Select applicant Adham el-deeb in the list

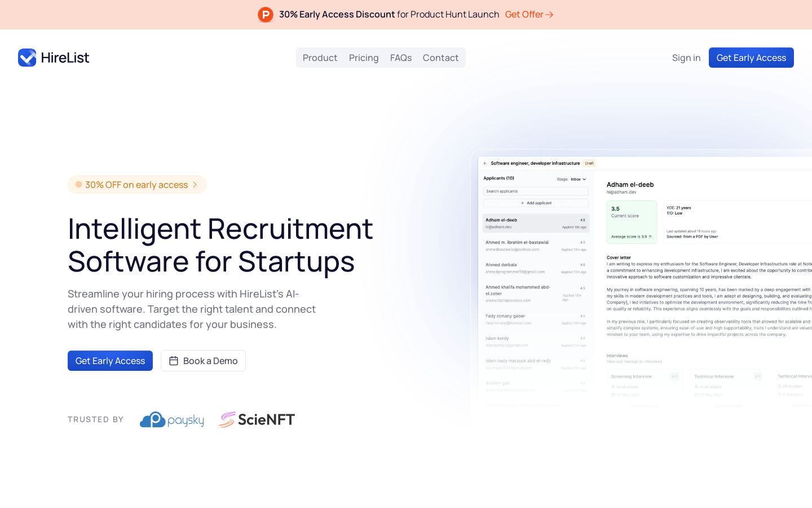(x=536, y=223)
